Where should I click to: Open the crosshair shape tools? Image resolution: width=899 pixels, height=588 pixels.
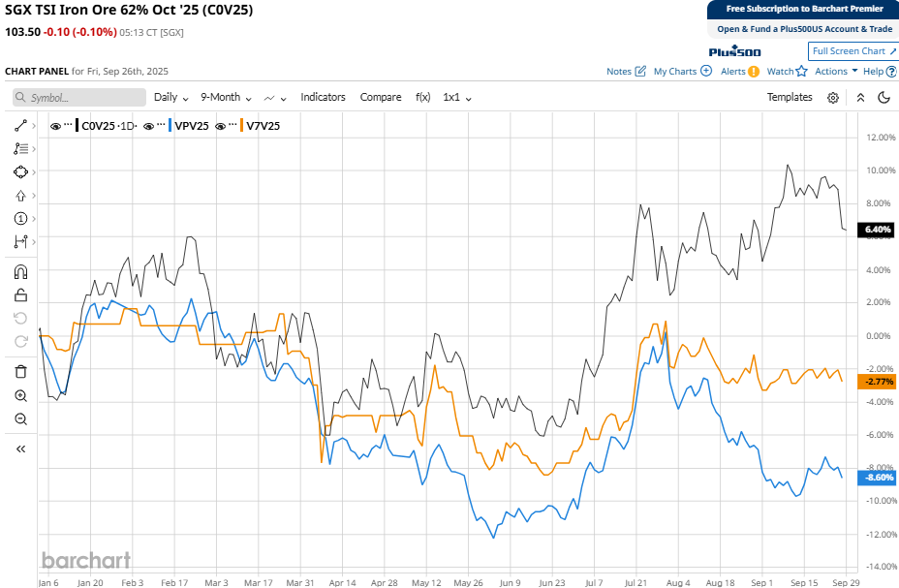click(x=20, y=172)
